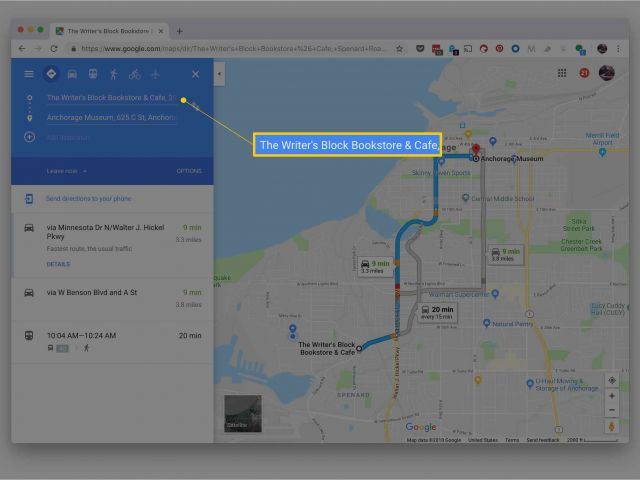Viewport: 640px width, 480px height.
Task: Select transit travel mode icon
Action: [x=93, y=74]
